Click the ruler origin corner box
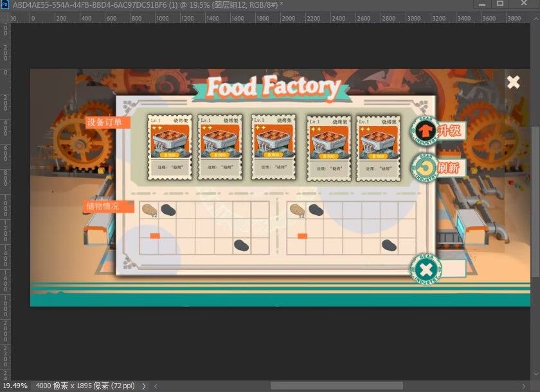This screenshot has height=392, width=540. click(x=5, y=18)
